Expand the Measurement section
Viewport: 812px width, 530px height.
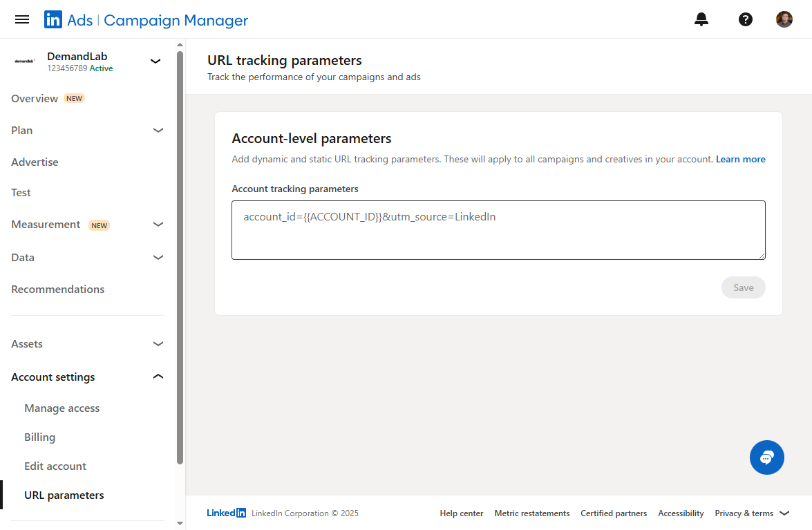pos(158,224)
